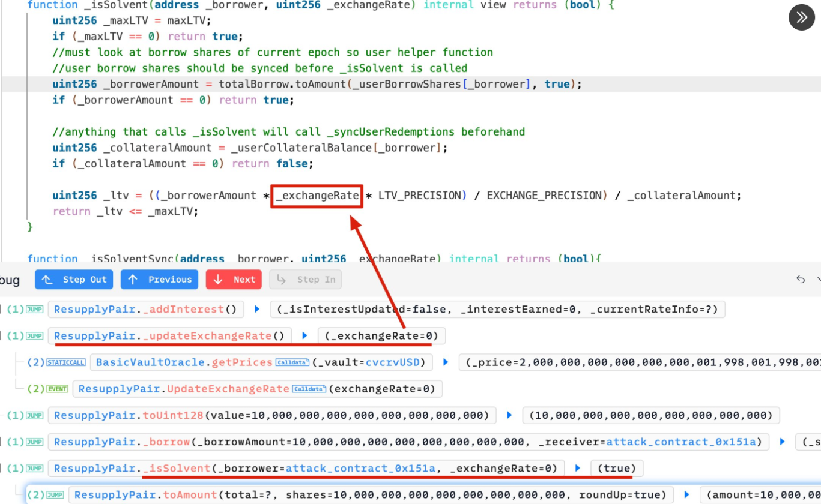Expand the arrow after the toUint128 call
Viewport: 821px width, 504px height.
pyautogui.click(x=509, y=415)
